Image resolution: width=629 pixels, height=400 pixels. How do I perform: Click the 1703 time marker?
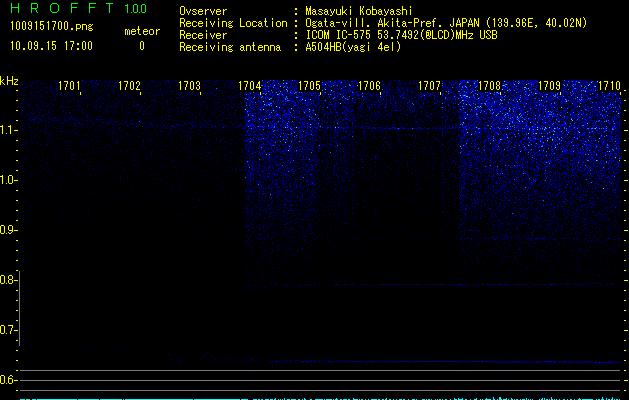(x=189, y=86)
